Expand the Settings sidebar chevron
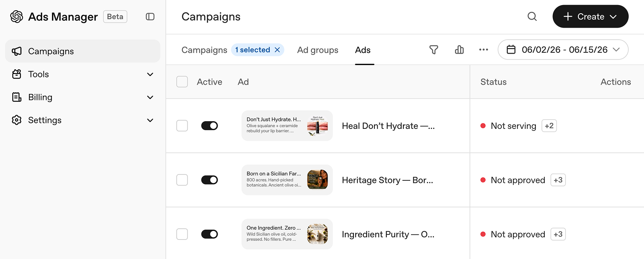 click(x=150, y=120)
